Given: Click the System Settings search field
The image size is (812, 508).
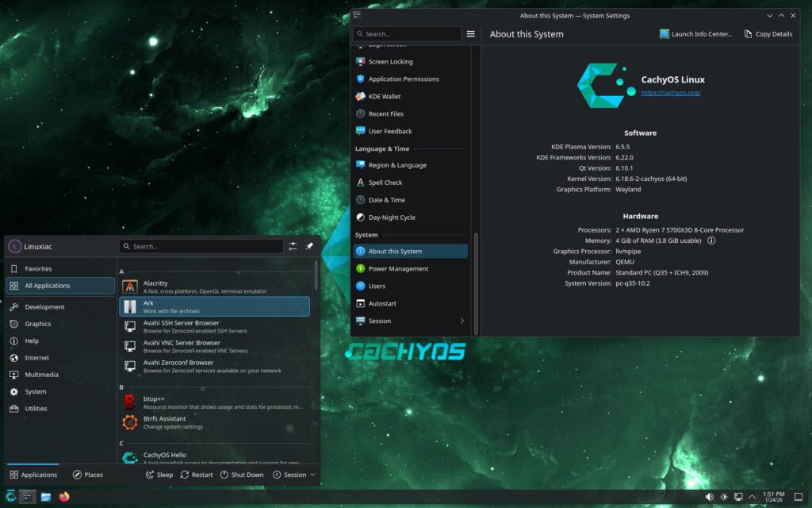Looking at the screenshot, I should (407, 34).
